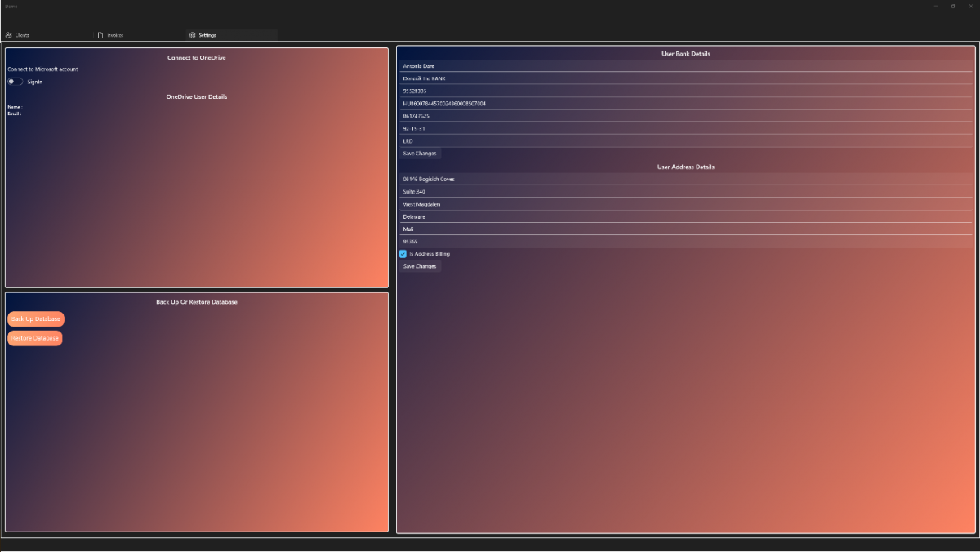The image size is (980, 552).
Task: Click the Back Up Database button
Action: [x=36, y=319]
